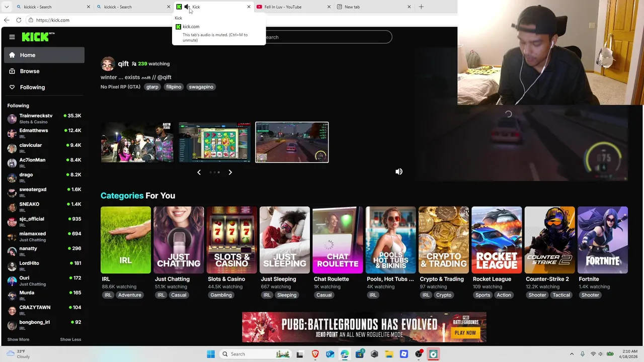
Task: Open Following in the sidebar
Action: coord(44,87)
